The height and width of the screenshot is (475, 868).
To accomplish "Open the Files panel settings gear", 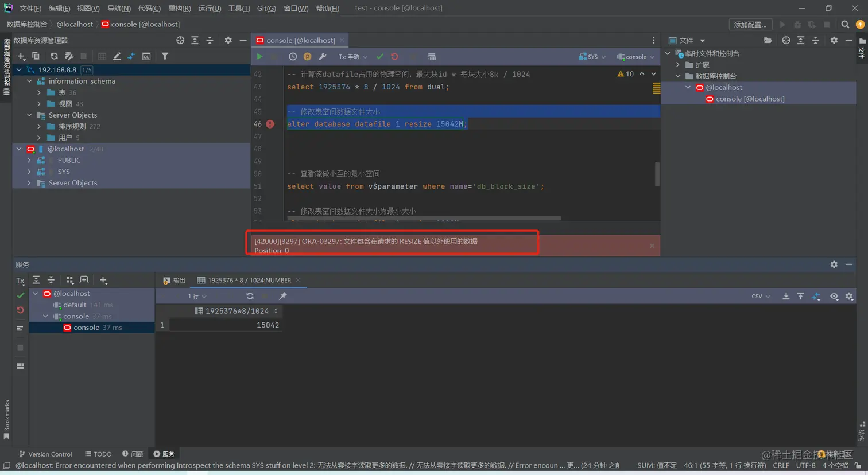I will 834,40.
